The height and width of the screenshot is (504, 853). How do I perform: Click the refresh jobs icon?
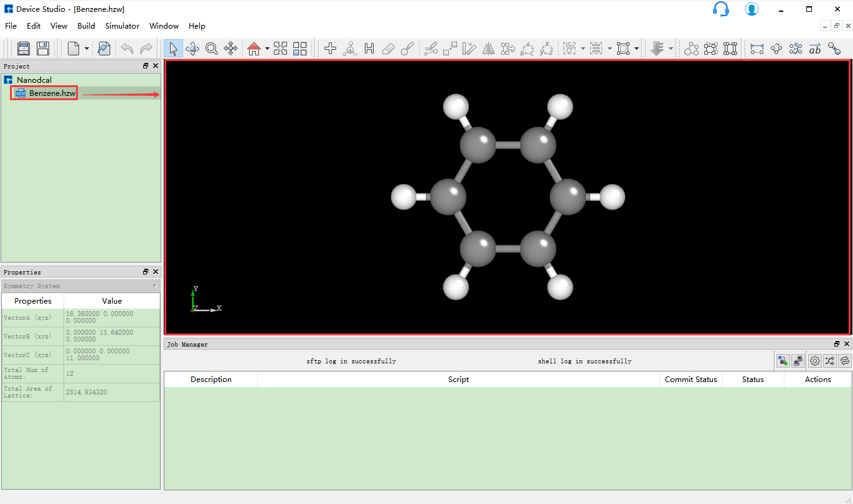844,360
